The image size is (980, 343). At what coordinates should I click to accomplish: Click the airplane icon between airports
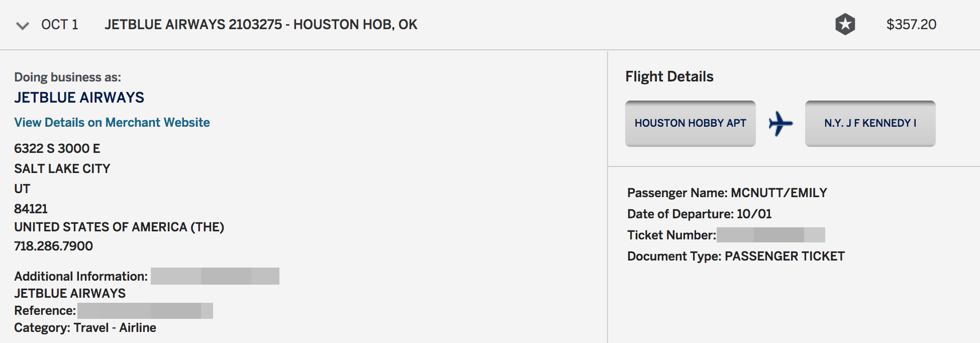pos(780,124)
